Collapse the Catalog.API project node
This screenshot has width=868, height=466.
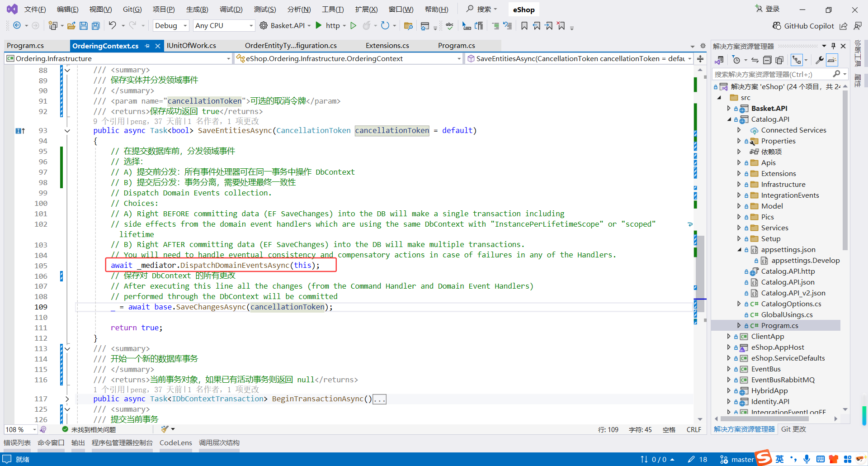pyautogui.click(x=729, y=119)
